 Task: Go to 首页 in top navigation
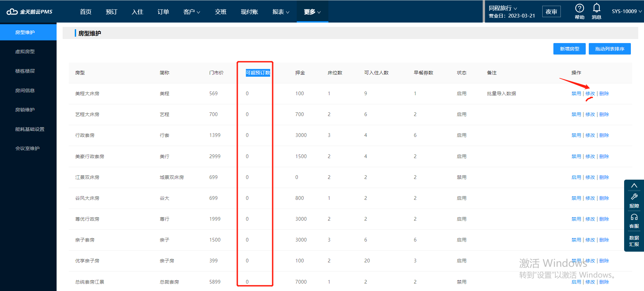[x=86, y=12]
